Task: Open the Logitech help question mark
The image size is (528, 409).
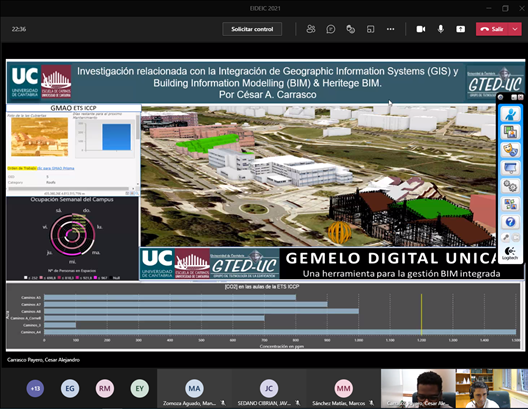Action: [x=510, y=222]
